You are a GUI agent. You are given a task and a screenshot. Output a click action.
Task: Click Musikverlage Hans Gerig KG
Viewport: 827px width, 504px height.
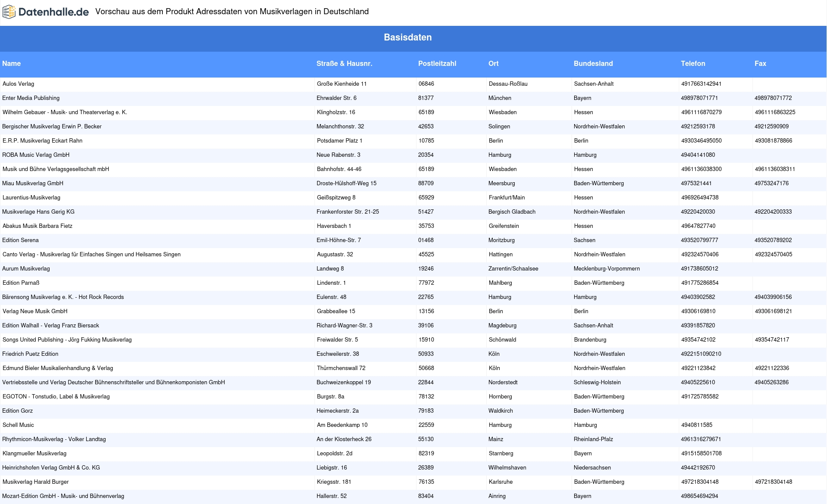tap(38, 212)
